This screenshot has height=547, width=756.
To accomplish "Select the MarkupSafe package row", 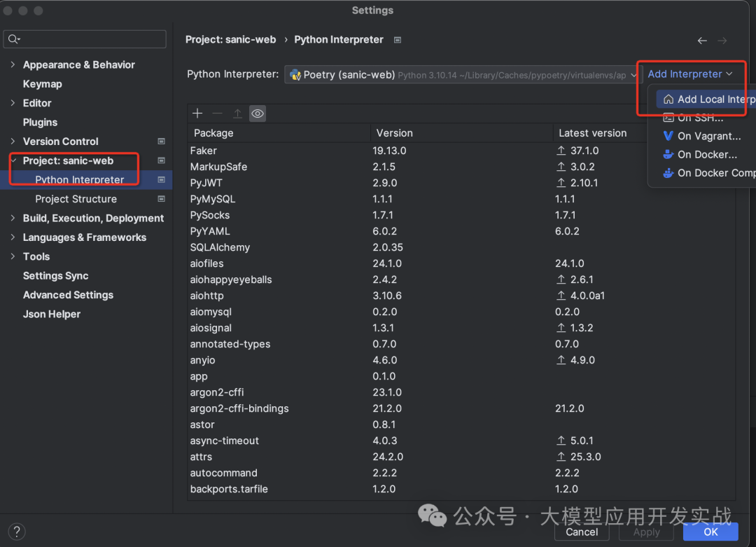I will pyautogui.click(x=461, y=167).
